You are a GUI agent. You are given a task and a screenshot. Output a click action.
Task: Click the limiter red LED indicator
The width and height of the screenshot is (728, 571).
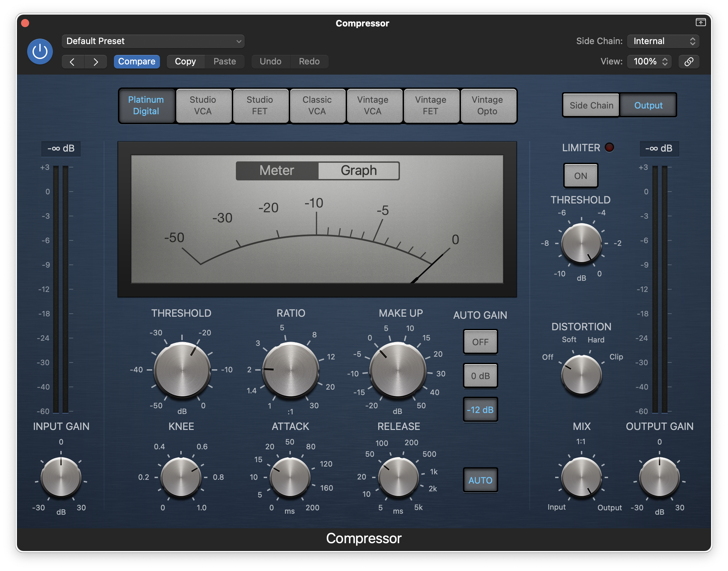pos(609,147)
